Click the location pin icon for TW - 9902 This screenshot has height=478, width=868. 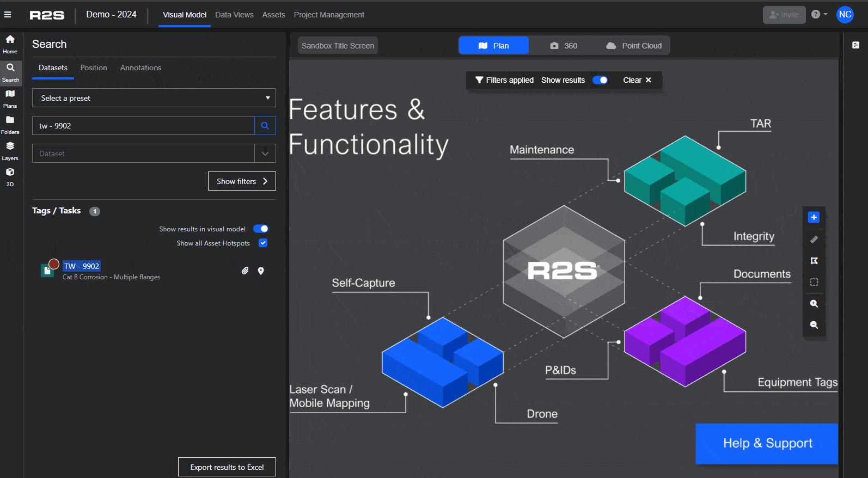pyautogui.click(x=261, y=271)
